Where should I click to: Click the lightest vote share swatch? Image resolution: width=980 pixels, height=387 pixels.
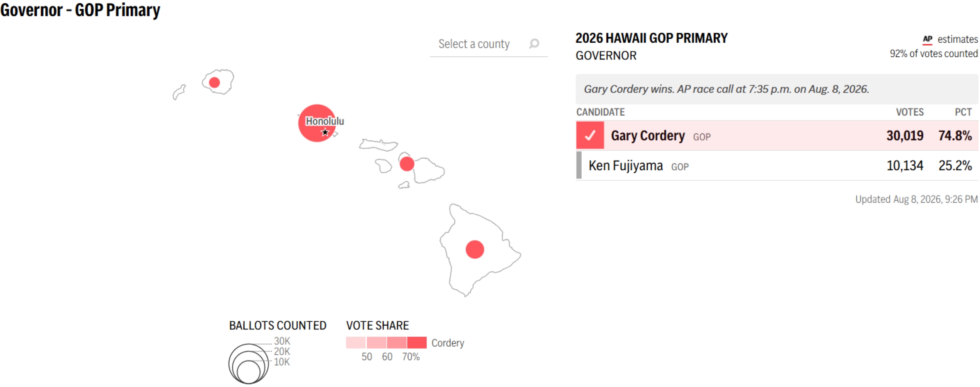(356, 343)
